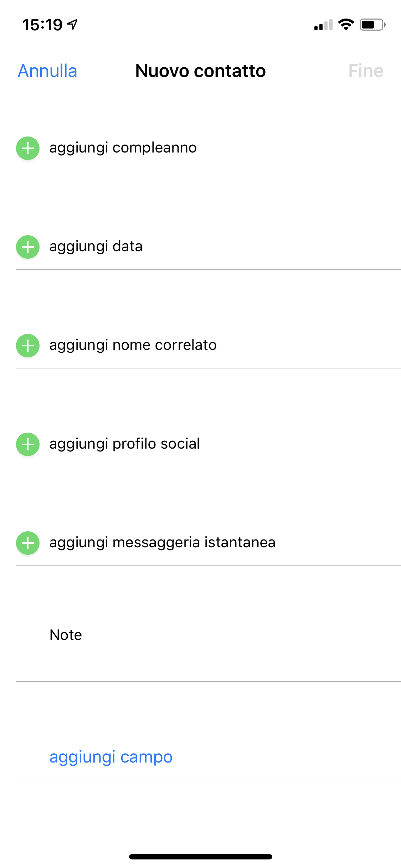Tap the location arrow in status bar

click(x=72, y=25)
